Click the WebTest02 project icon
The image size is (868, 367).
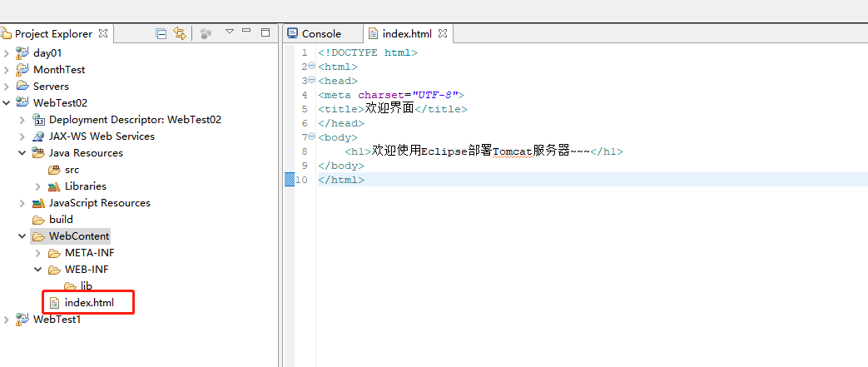(x=22, y=102)
